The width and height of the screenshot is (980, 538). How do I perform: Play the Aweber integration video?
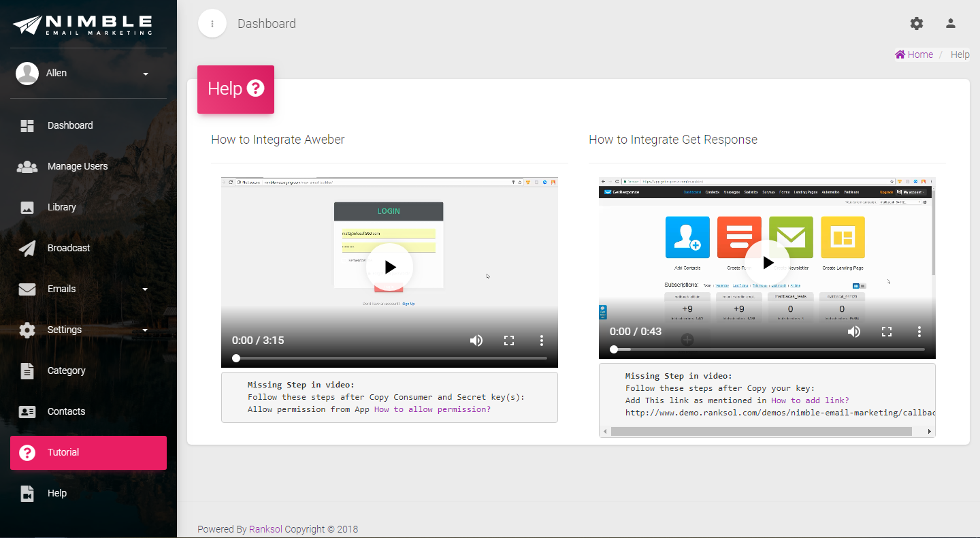[389, 267]
